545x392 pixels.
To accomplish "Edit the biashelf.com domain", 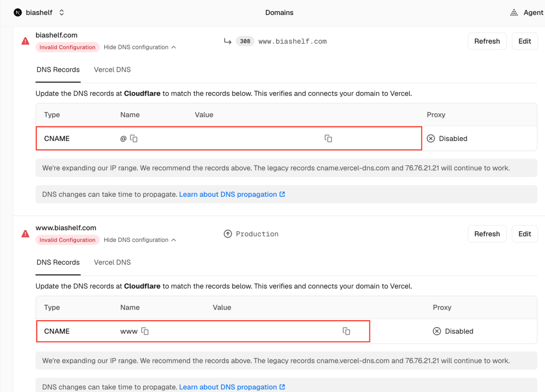I will (524, 41).
